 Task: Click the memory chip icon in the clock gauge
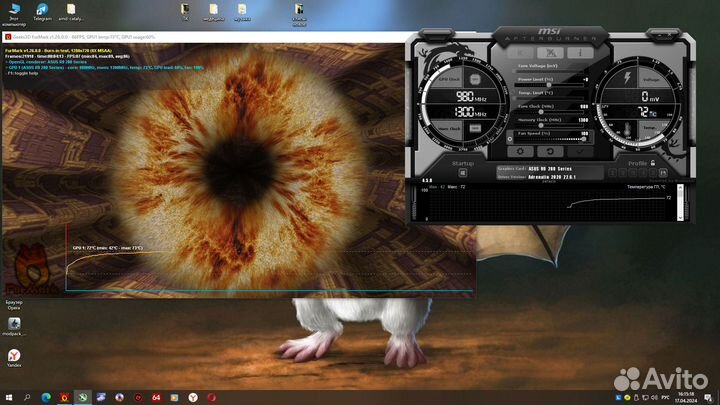point(475,128)
